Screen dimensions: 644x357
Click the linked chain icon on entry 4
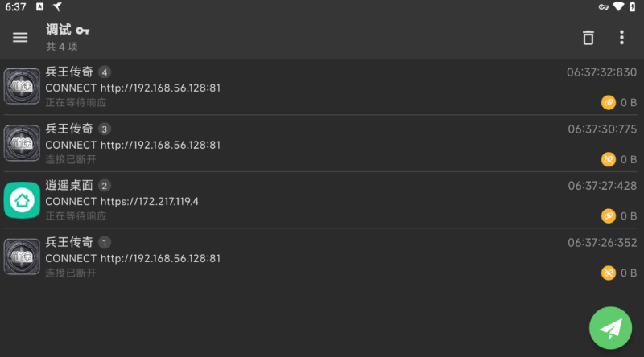pyautogui.click(x=609, y=102)
